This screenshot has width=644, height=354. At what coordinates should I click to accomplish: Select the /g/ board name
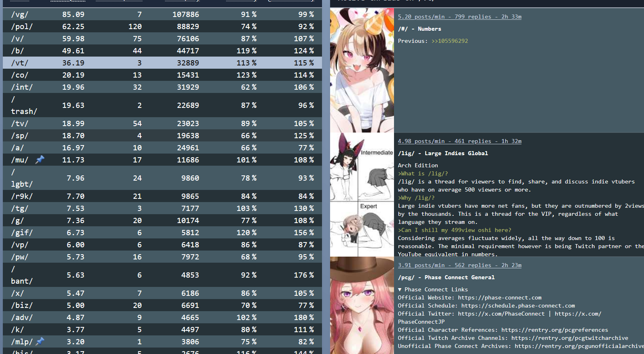point(17,220)
